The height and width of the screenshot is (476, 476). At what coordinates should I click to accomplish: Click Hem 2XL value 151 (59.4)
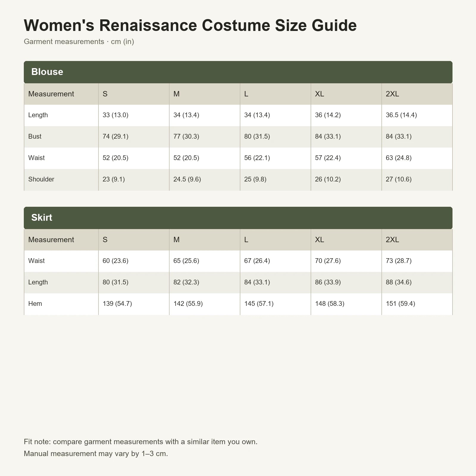click(x=400, y=304)
